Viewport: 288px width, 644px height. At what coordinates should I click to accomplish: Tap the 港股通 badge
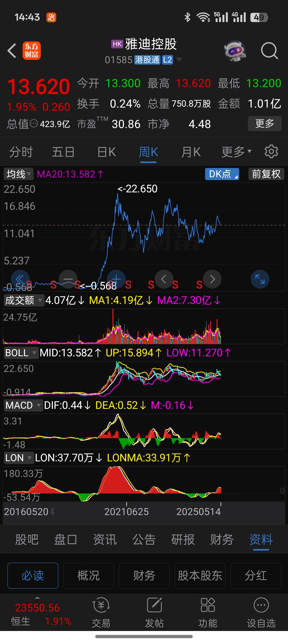pyautogui.click(x=147, y=60)
